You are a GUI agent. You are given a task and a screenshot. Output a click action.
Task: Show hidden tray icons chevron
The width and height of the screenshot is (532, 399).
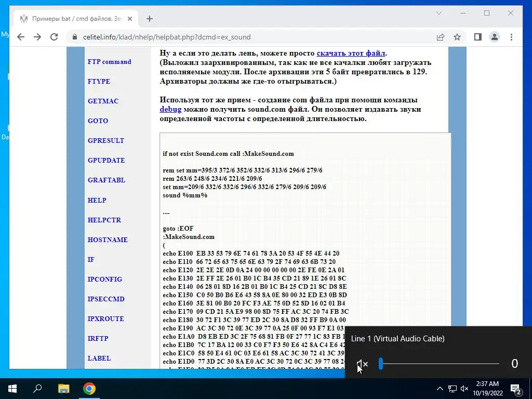pos(440,389)
